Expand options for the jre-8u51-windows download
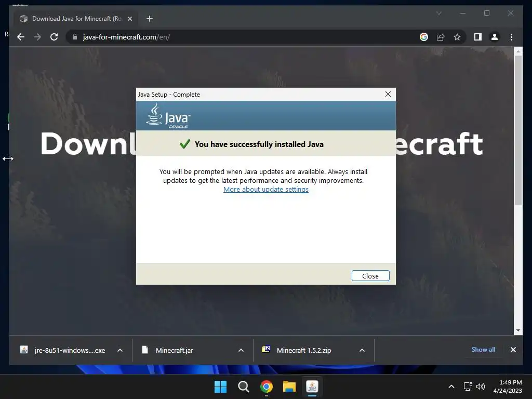 pyautogui.click(x=120, y=350)
